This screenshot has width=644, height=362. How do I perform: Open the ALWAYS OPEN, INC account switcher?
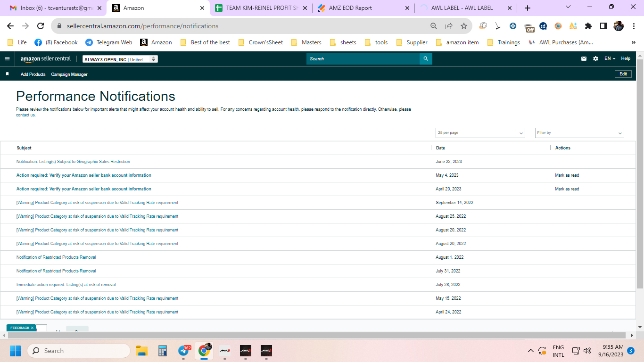[x=120, y=59]
